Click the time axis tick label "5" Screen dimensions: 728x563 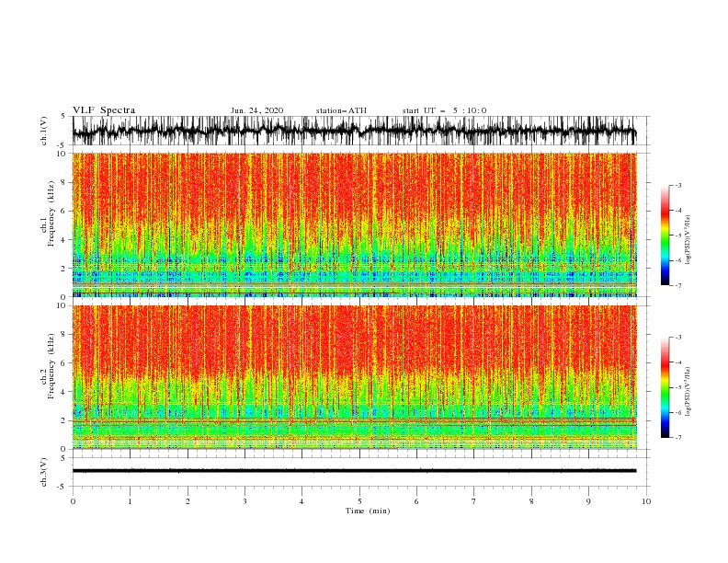tap(359, 501)
